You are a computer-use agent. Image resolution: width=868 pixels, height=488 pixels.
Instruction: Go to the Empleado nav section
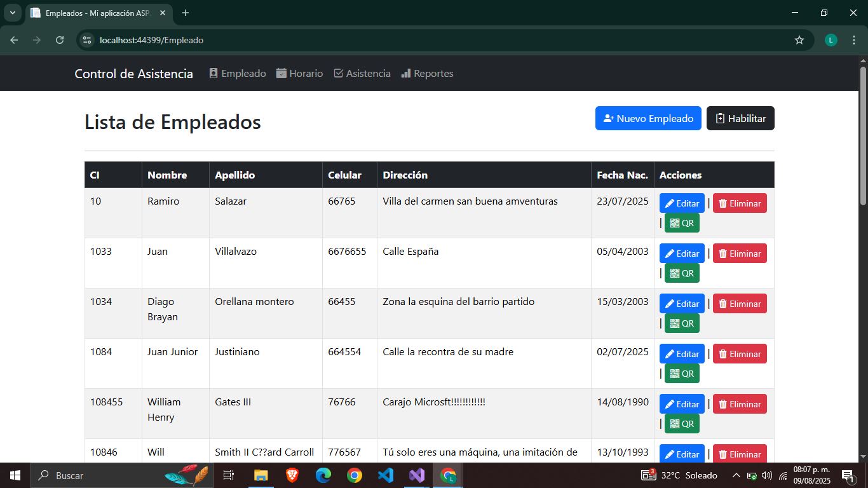[x=238, y=74]
